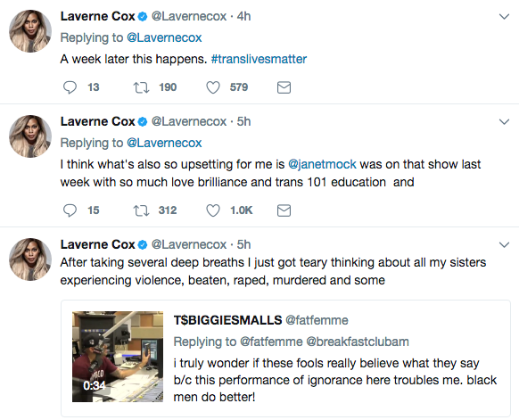This screenshot has height=420, width=519.
Task: Retweet the 'A week later' tweet
Action: click(x=141, y=87)
